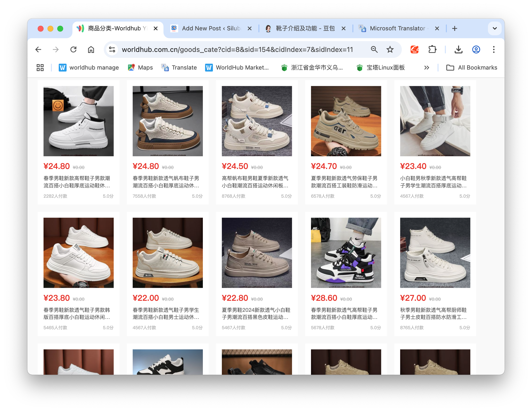Open the extensions puzzle icon

pyautogui.click(x=432, y=50)
